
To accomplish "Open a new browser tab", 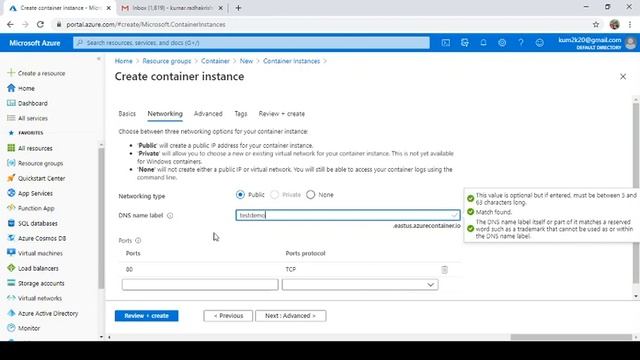I will click(238, 8).
